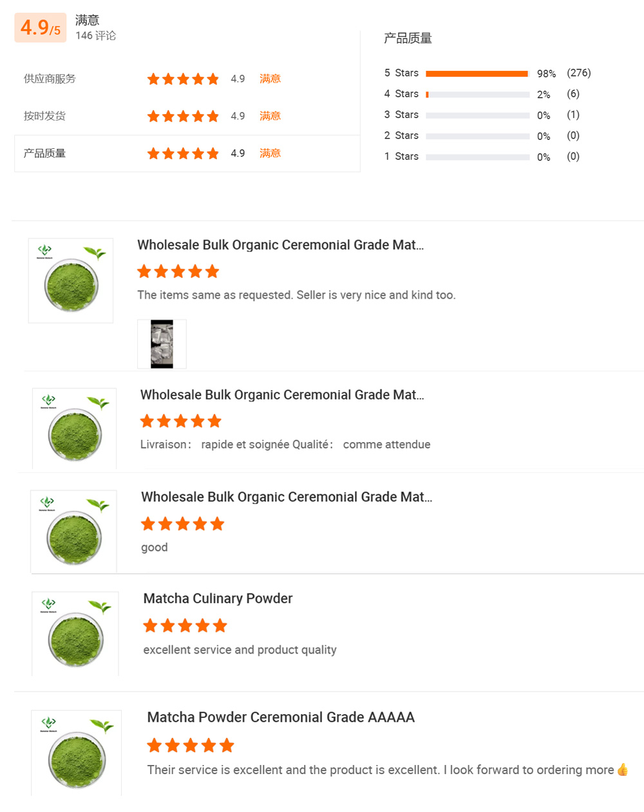Select the 供应商服务 rating row
This screenshot has width=644, height=812.
tap(187, 79)
